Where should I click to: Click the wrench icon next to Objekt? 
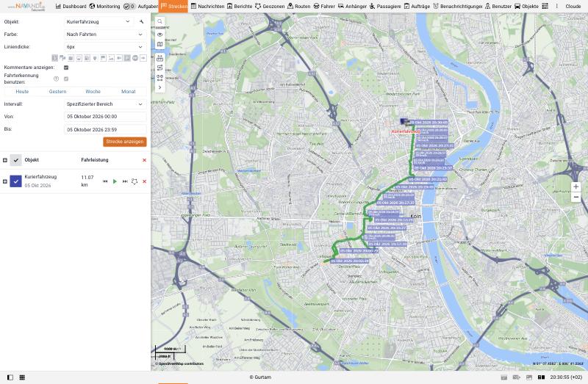[141, 22]
